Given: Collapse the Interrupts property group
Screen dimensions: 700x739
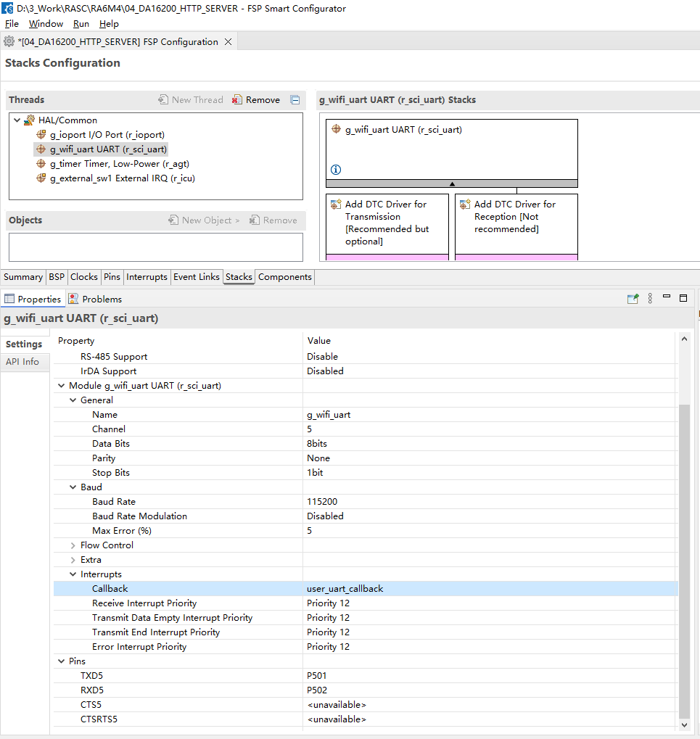Looking at the screenshot, I should point(73,574).
